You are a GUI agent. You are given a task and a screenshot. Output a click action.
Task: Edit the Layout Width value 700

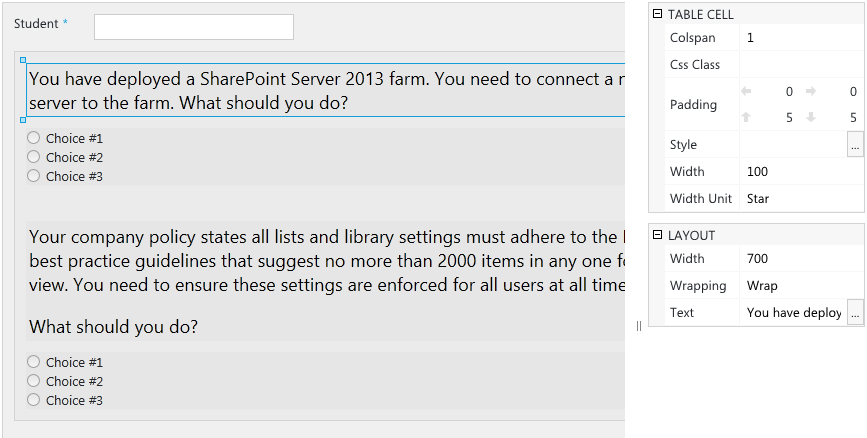tap(802, 258)
